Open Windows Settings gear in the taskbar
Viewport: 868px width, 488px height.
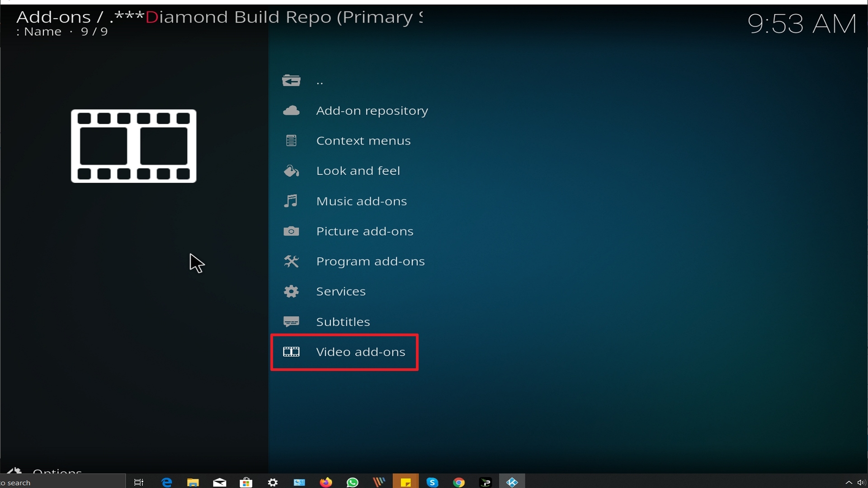[x=273, y=483]
